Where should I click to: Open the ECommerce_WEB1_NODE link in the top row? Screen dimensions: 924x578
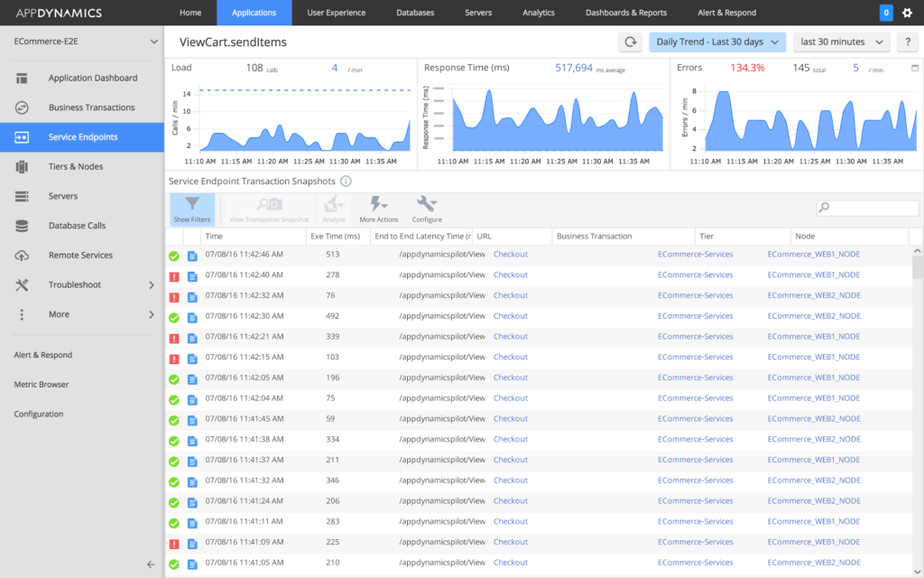(811, 254)
